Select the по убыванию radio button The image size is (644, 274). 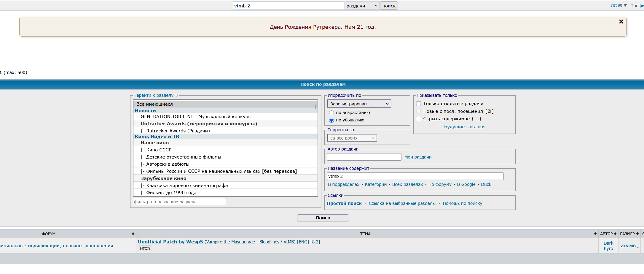331,120
